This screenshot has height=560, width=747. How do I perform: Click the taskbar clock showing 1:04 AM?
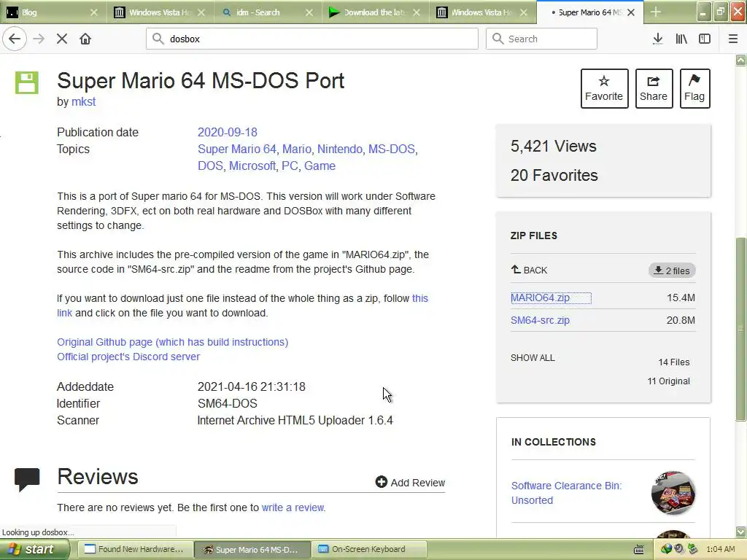coord(720,549)
